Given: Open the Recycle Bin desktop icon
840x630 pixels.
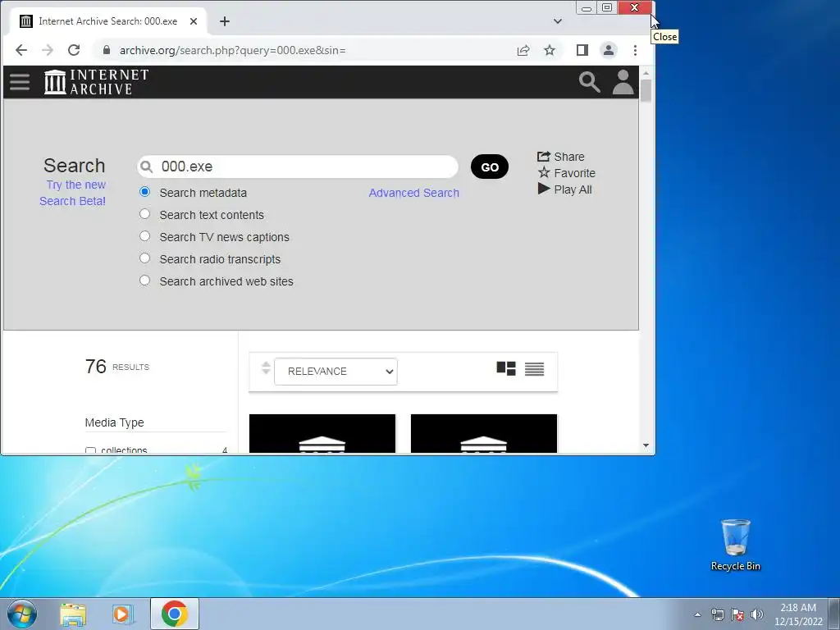Looking at the screenshot, I should pos(736,545).
